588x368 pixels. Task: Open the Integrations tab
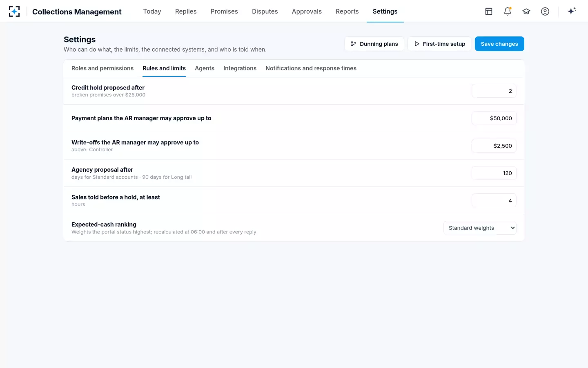coord(240,68)
